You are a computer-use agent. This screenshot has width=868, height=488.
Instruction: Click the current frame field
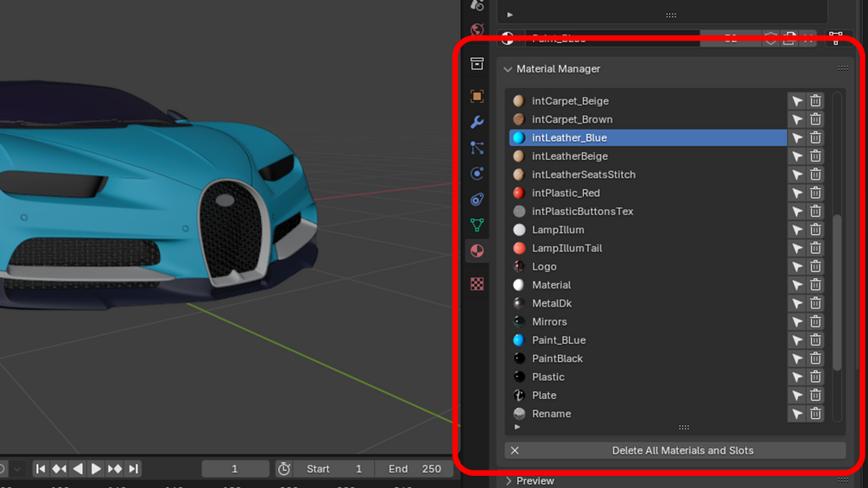[x=235, y=469]
